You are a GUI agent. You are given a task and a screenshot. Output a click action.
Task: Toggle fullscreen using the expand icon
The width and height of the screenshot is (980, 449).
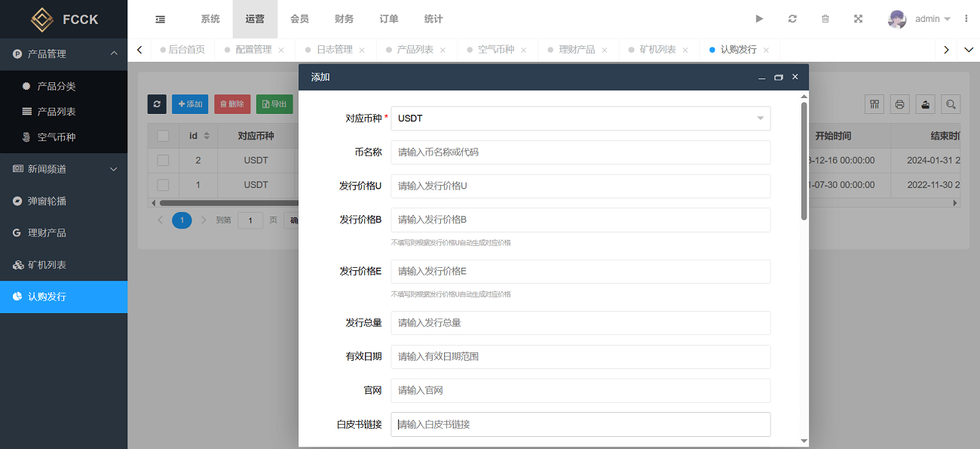(x=858, y=19)
